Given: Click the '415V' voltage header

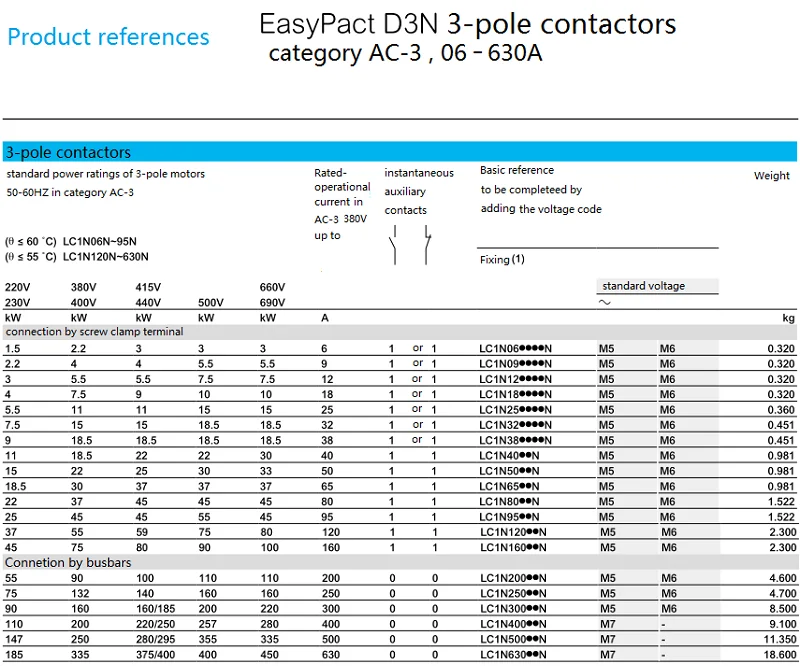Looking at the screenshot, I should (148, 287).
